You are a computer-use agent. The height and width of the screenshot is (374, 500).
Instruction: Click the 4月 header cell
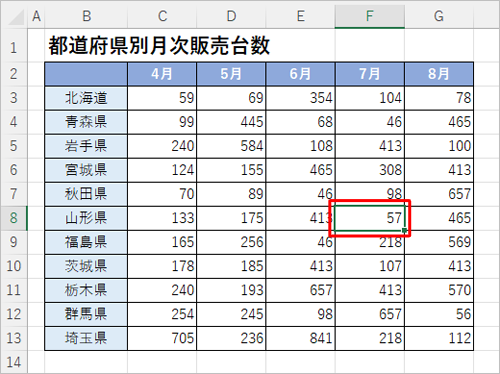click(x=162, y=74)
